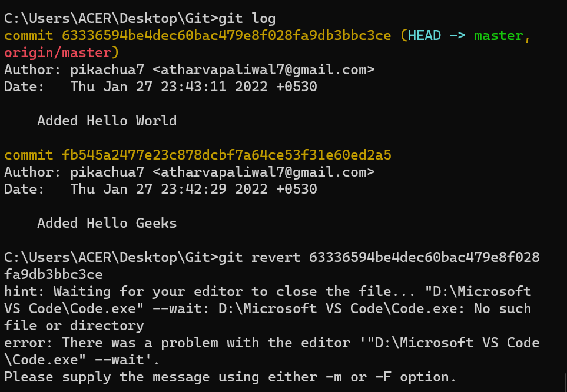Click the first author email address
This screenshot has width=567, height=392.
(x=264, y=69)
